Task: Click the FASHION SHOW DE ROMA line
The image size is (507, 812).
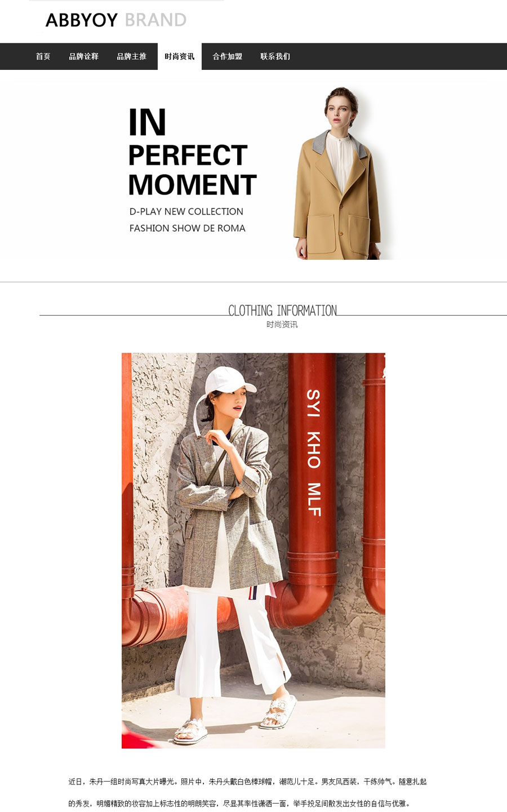Action: [x=188, y=228]
